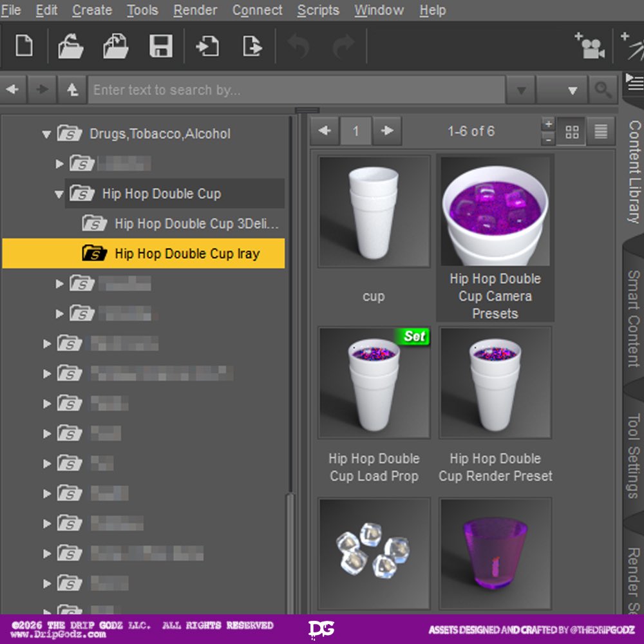The height and width of the screenshot is (644, 644).
Task: Expand the second blurred folder below Iray
Action: click(59, 314)
